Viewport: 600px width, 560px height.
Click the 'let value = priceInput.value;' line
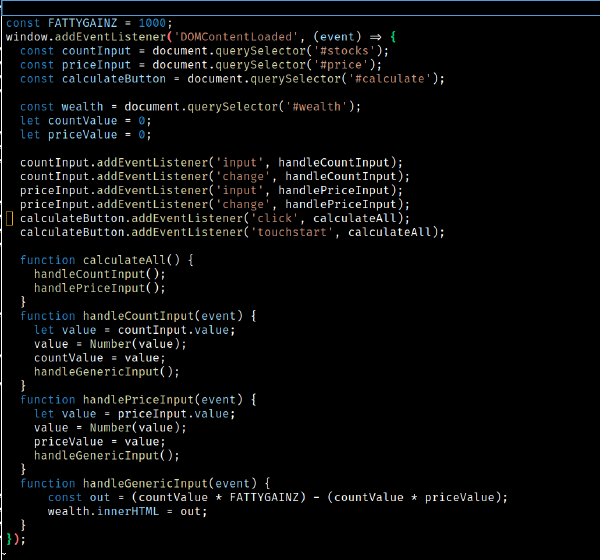click(135, 414)
